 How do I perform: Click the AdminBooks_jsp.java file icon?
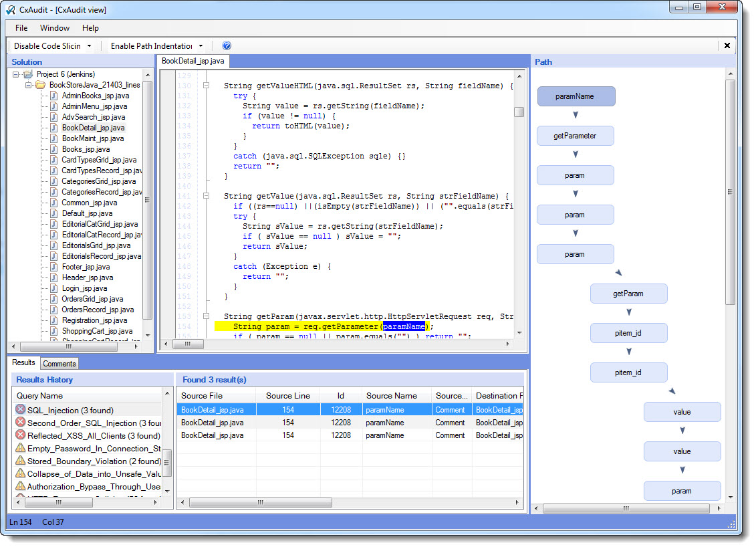55,96
